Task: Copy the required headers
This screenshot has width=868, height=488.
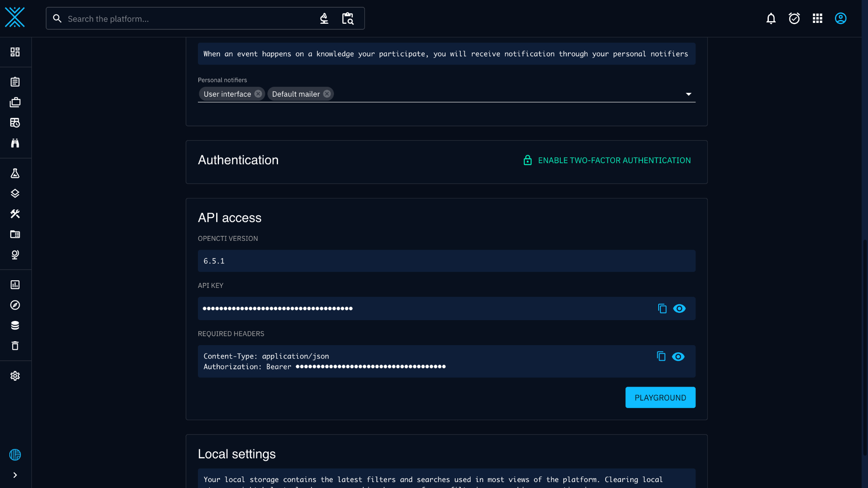Action: tap(661, 356)
